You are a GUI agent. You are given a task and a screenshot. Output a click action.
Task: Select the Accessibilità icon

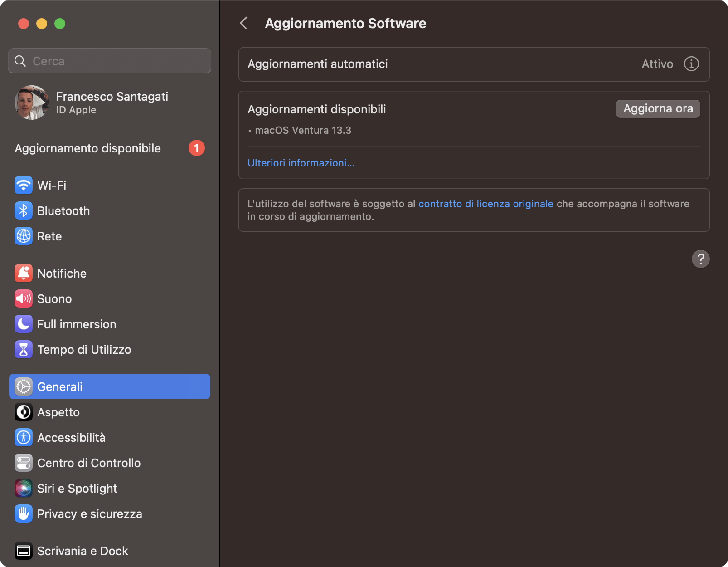24,437
